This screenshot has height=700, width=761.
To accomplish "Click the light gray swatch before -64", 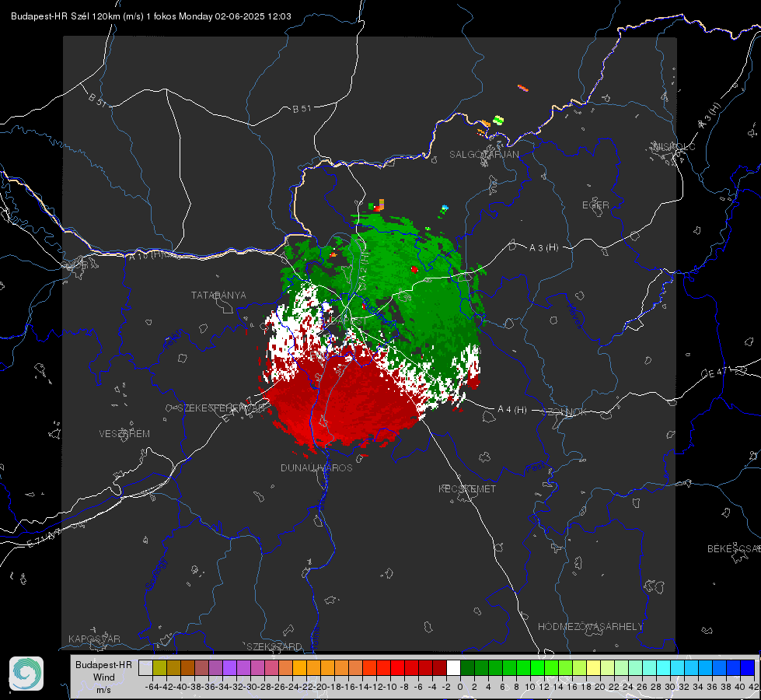I will coord(145,667).
